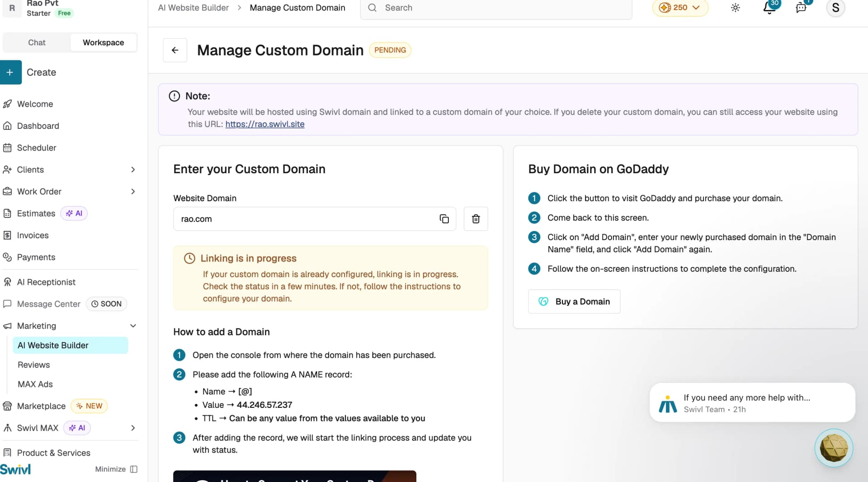The image size is (868, 482).
Task: Open Message Center in the sidebar
Action: pyautogui.click(x=49, y=304)
